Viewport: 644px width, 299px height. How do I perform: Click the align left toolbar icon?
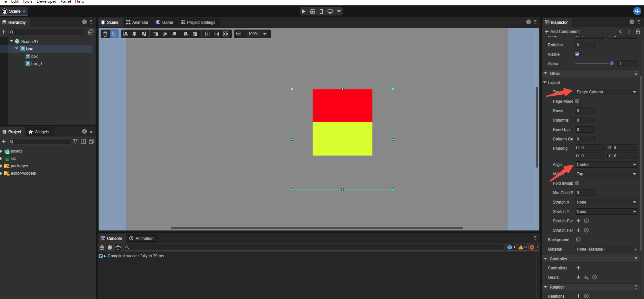click(x=126, y=34)
